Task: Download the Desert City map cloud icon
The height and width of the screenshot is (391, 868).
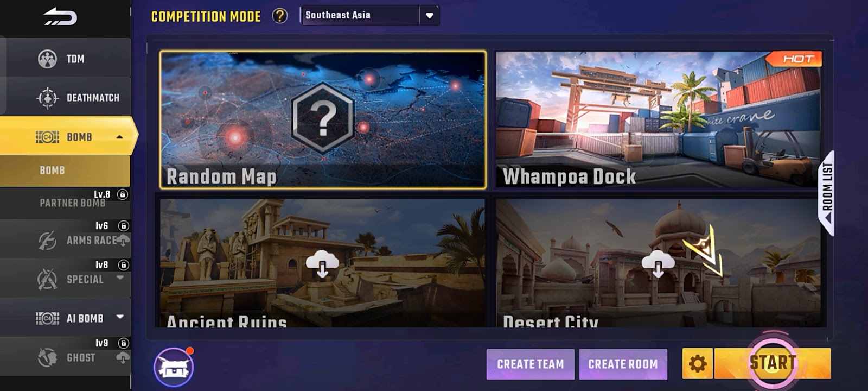Action: click(658, 264)
